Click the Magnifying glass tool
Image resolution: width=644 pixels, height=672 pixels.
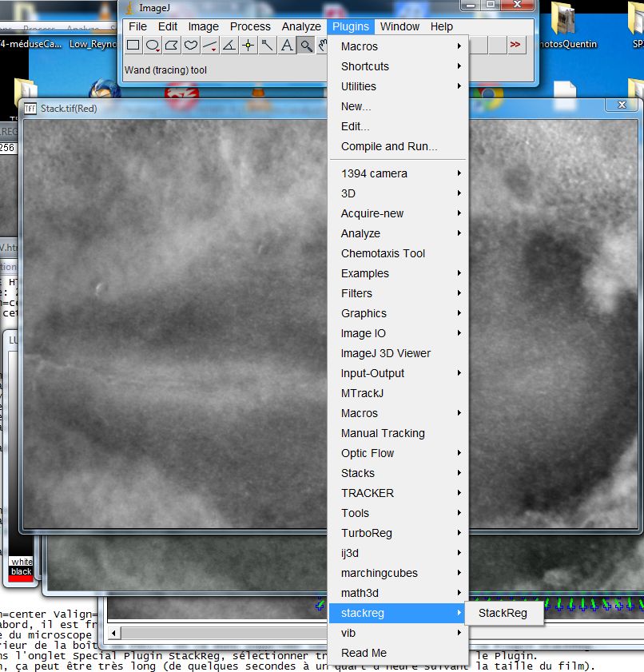(305, 46)
